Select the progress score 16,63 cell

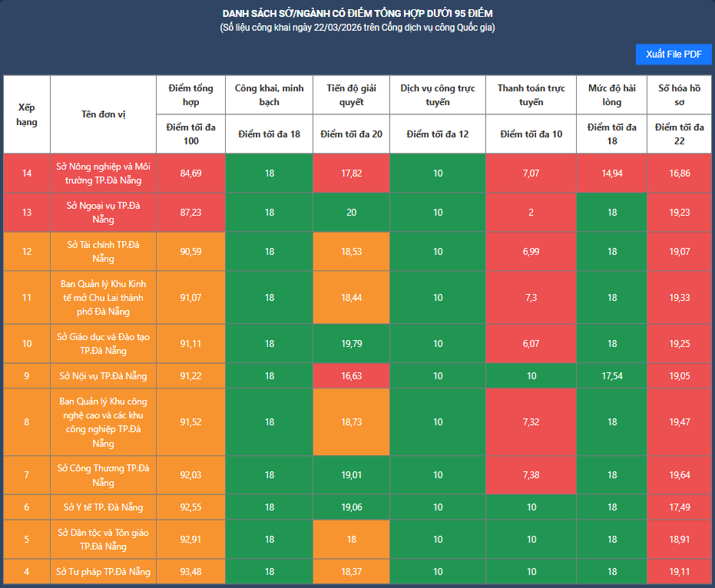click(x=351, y=376)
